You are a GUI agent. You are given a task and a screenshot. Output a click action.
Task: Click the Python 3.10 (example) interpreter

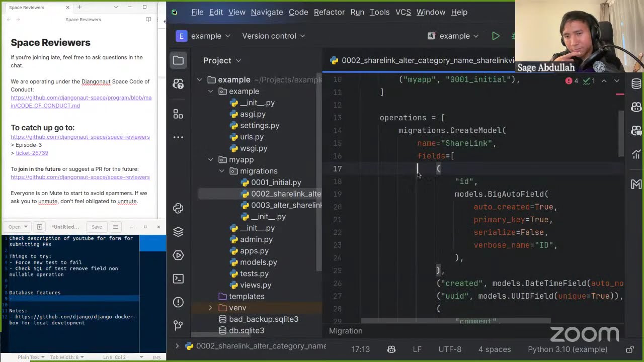pos(568,349)
